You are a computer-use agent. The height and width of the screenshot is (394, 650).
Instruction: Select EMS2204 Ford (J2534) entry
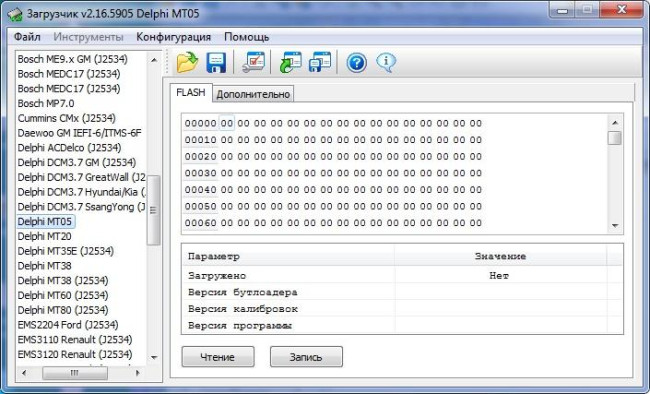[x=68, y=325]
